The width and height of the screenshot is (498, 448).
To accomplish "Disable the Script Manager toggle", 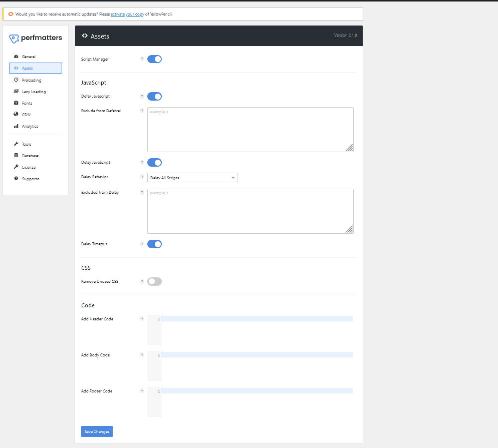I will pos(155,59).
